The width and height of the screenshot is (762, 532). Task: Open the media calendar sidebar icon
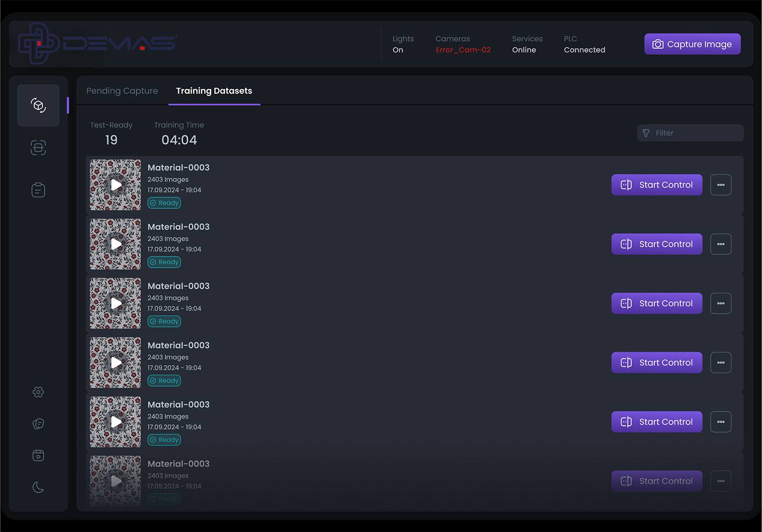point(38,455)
